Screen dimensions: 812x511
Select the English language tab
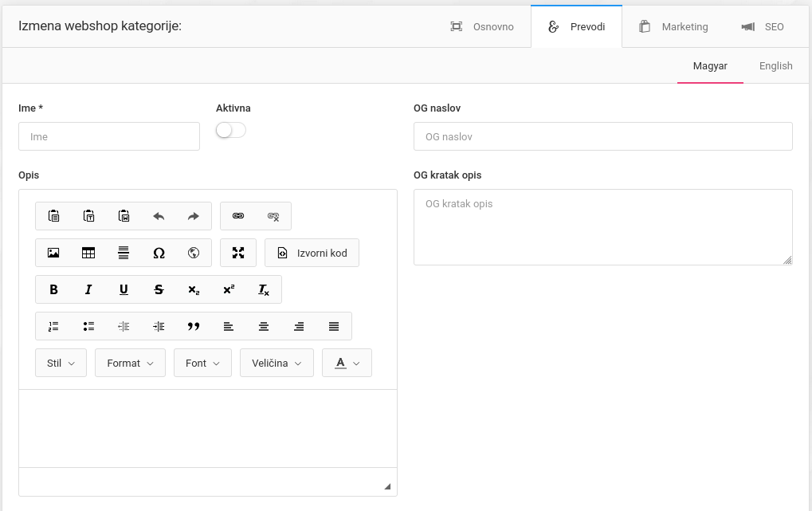775,66
